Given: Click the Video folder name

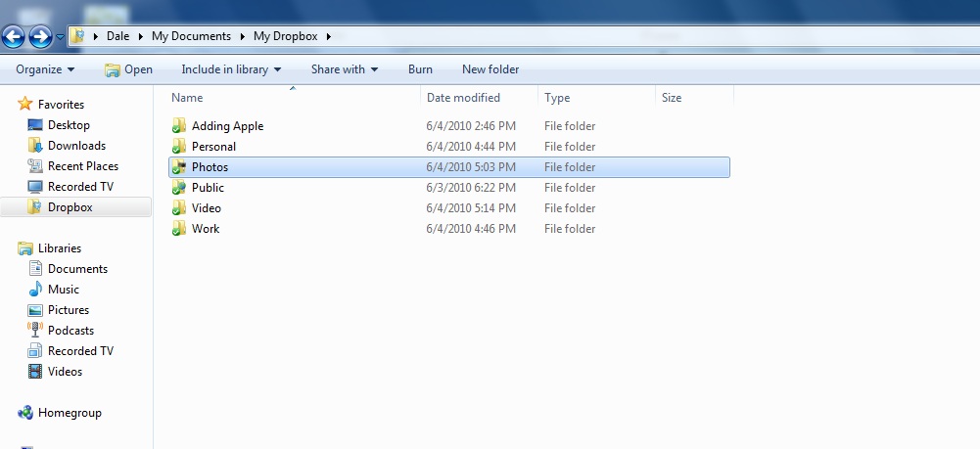Looking at the screenshot, I should coord(207,208).
